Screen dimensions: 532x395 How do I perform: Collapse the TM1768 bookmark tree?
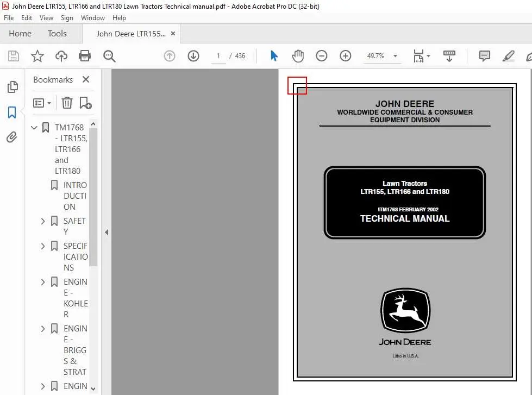tap(34, 128)
